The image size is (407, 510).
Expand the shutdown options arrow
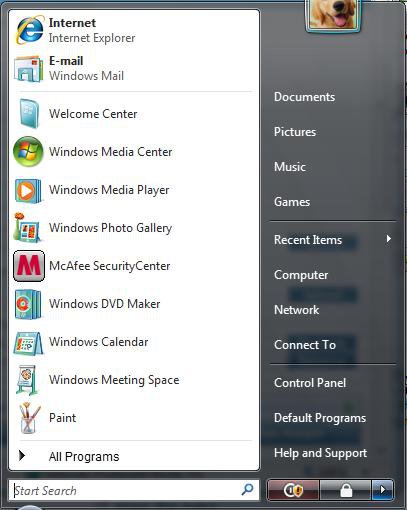(x=383, y=490)
